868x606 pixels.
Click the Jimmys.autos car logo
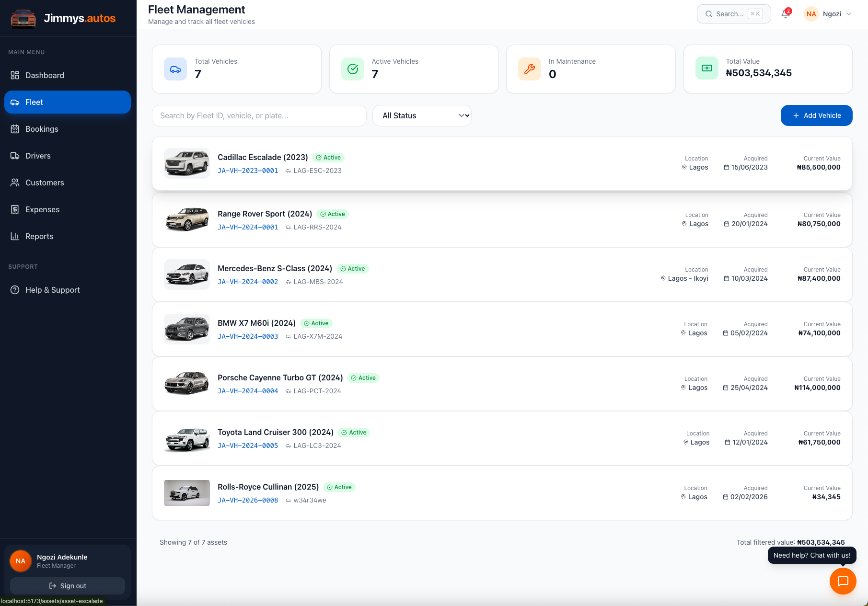(23, 18)
